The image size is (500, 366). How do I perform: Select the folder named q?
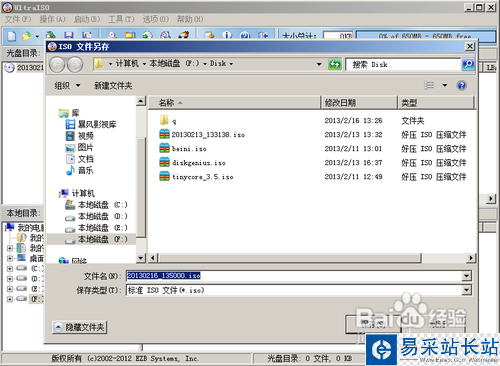(168, 120)
